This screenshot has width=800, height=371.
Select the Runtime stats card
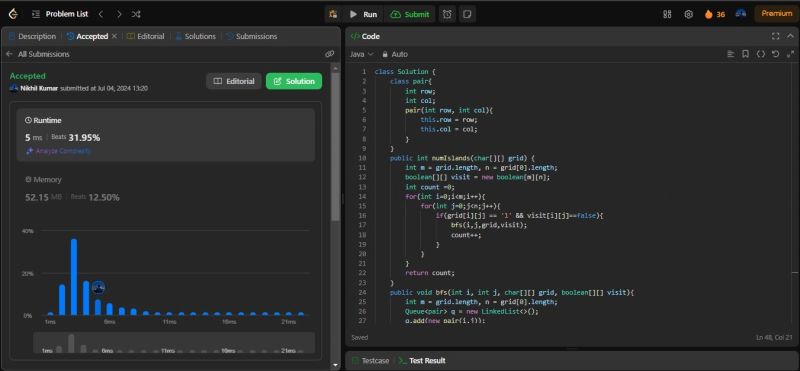click(166, 135)
